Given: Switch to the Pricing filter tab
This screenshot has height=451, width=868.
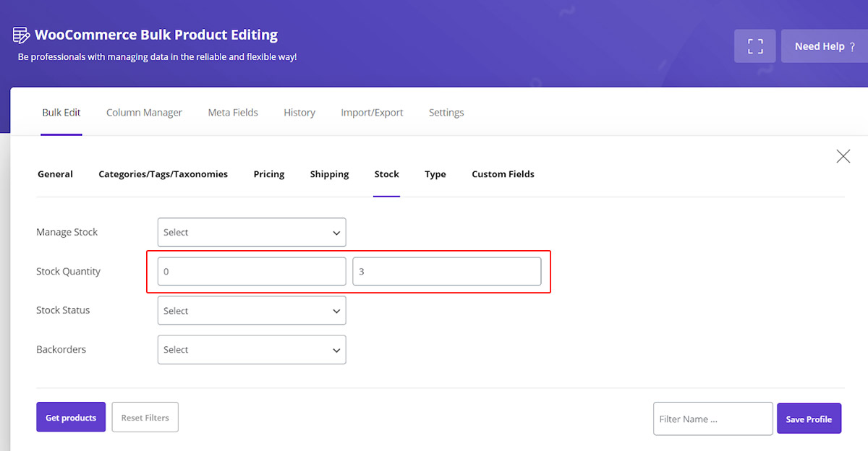Looking at the screenshot, I should pos(269,174).
